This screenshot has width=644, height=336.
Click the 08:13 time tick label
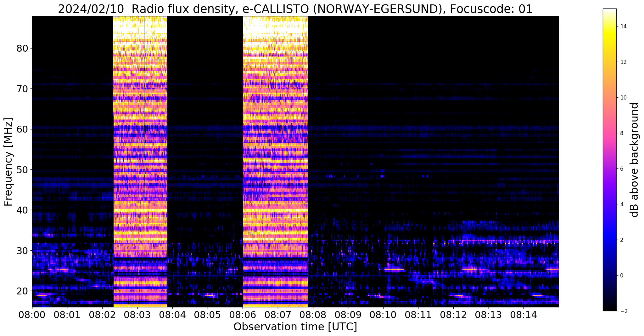pyautogui.click(x=489, y=314)
